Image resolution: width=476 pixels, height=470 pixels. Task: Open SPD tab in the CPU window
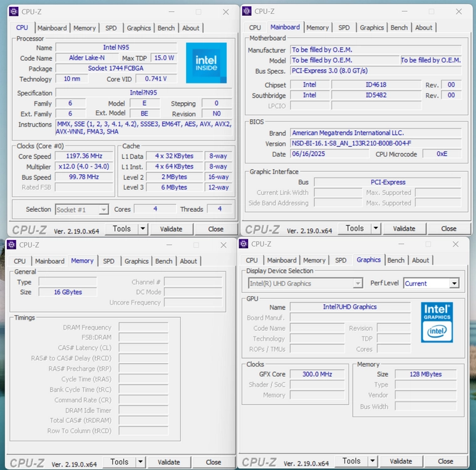[111, 28]
